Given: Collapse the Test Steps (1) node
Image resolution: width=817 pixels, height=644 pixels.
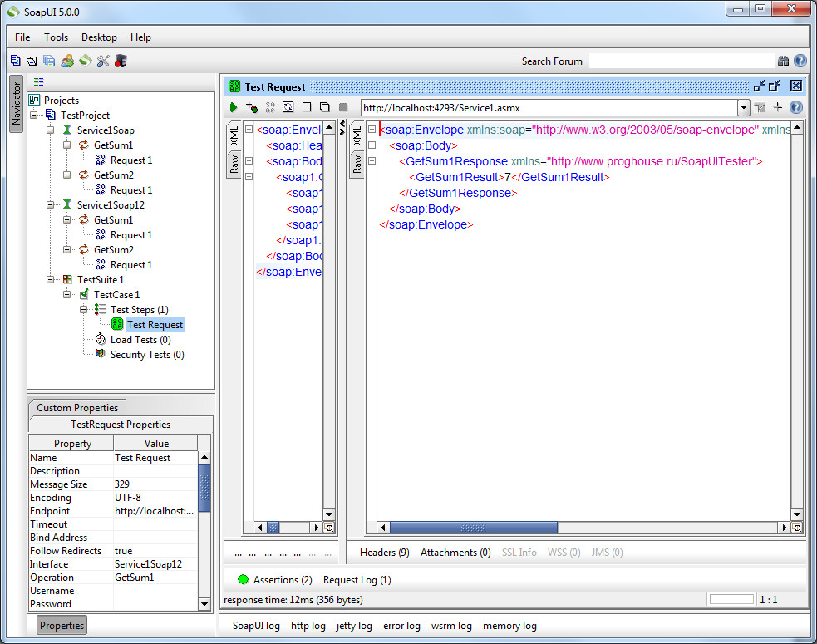Looking at the screenshot, I should (x=83, y=310).
